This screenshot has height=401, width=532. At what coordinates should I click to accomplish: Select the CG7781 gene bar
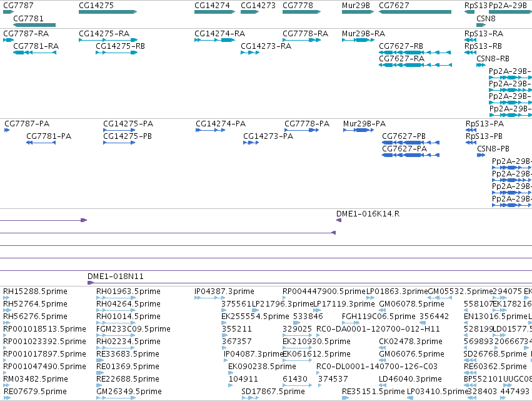tap(34, 25)
